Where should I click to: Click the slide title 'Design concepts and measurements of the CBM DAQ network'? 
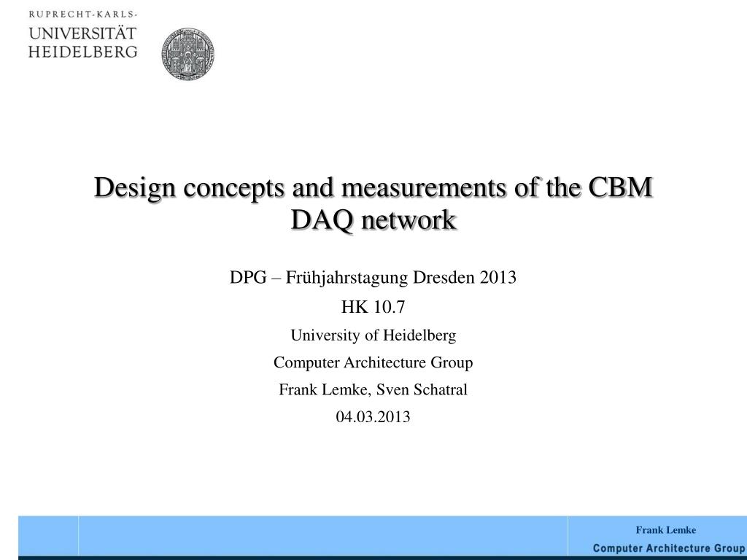[x=373, y=203]
